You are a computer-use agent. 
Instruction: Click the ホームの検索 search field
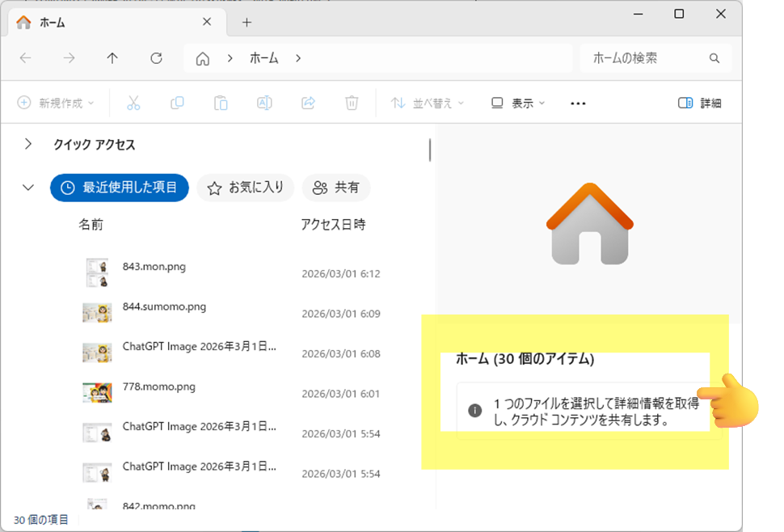[647, 58]
